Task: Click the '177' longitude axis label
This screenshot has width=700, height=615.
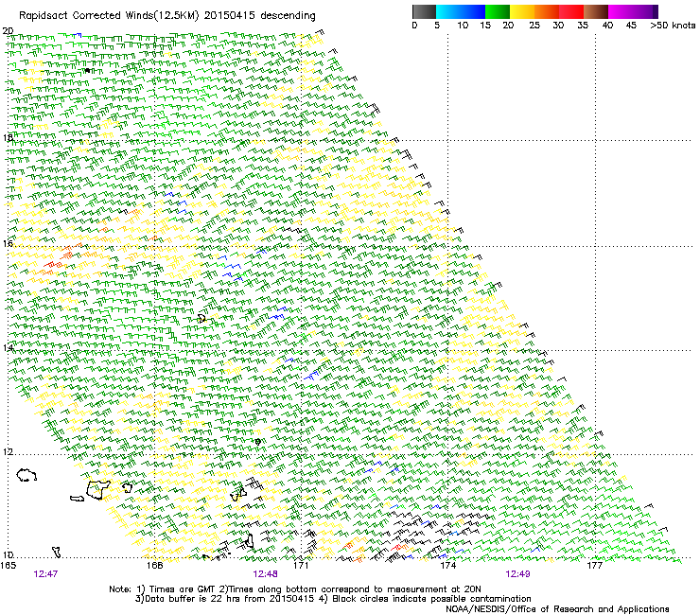Action: tap(594, 565)
